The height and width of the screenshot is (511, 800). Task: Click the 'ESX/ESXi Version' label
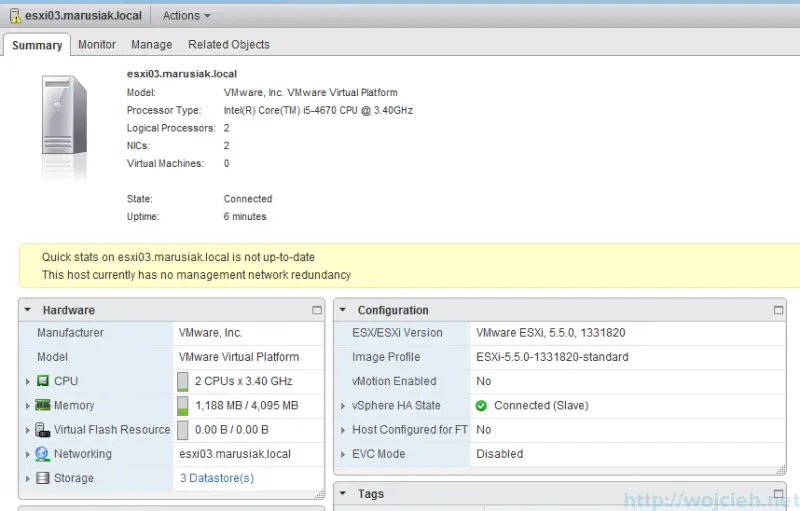point(397,333)
